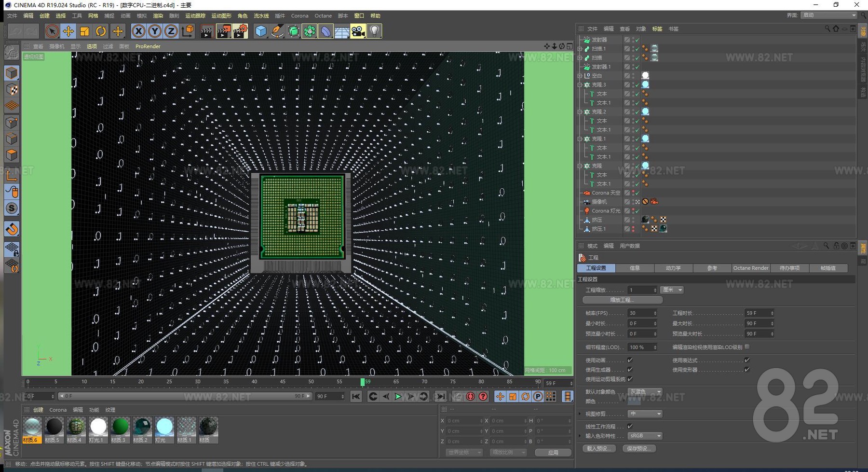868x472 pixels.
Task: Open the 灰蓝色 default object color dropdown
Action: 645,392
